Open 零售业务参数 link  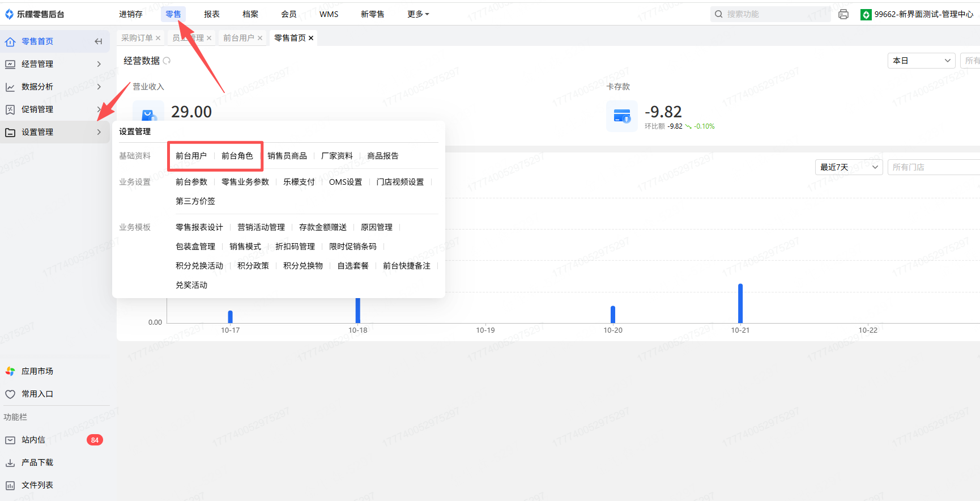pyautogui.click(x=245, y=182)
